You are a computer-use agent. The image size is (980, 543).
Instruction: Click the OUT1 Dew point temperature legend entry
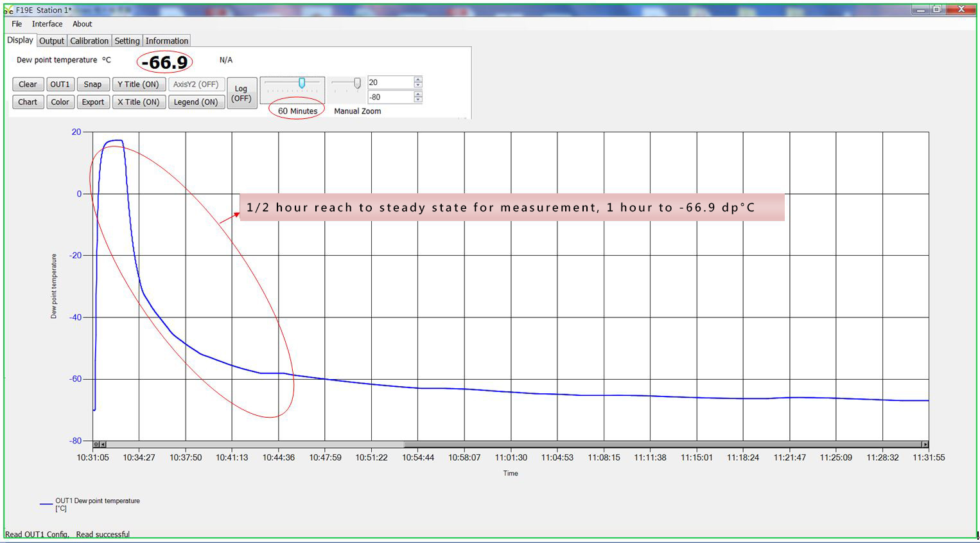pos(90,504)
